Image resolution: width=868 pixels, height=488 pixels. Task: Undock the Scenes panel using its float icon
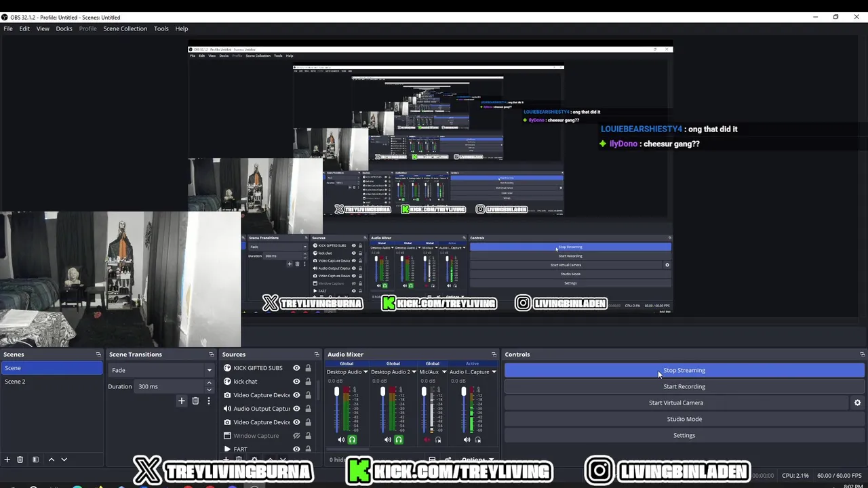tap(98, 354)
